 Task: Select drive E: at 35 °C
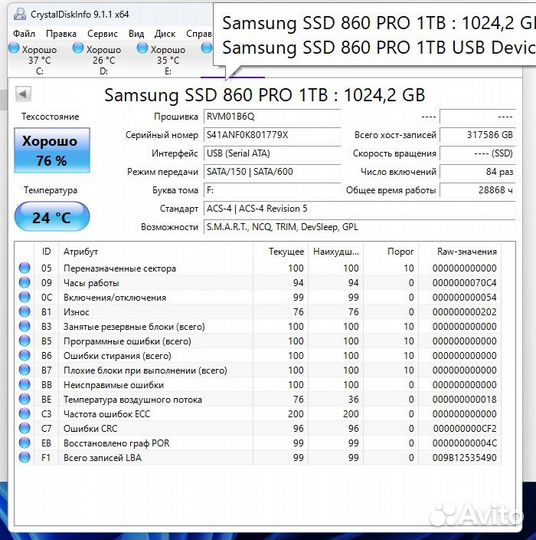(x=161, y=59)
